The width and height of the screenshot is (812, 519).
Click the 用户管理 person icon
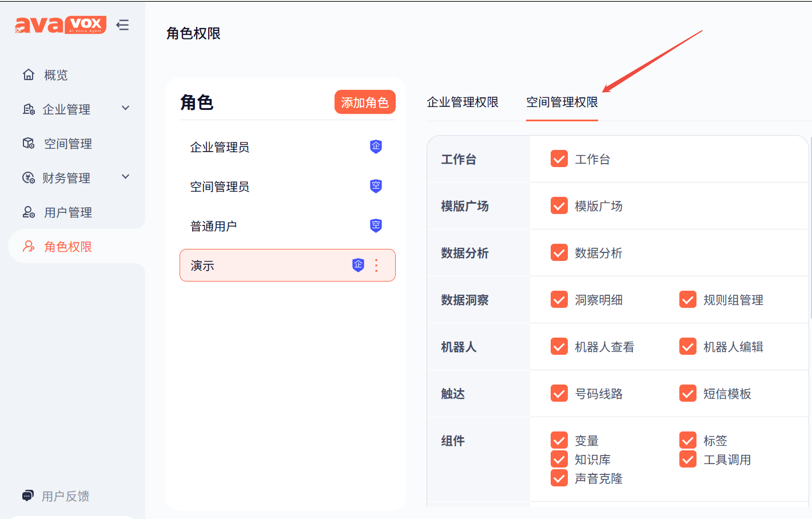pos(29,212)
